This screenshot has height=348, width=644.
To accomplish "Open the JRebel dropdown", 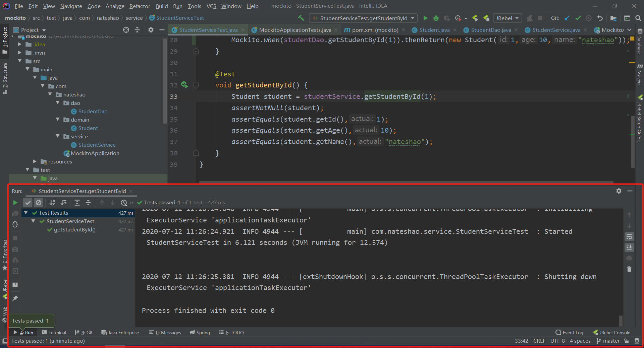I will tap(507, 18).
